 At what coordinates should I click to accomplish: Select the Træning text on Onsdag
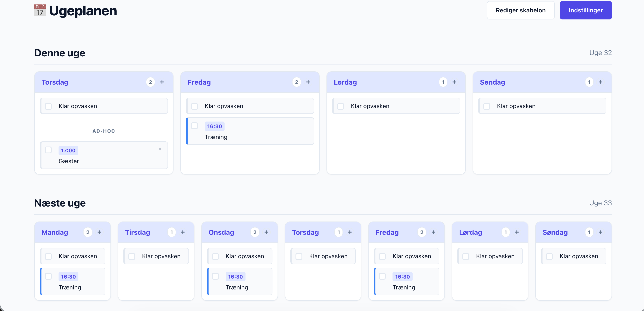(237, 287)
